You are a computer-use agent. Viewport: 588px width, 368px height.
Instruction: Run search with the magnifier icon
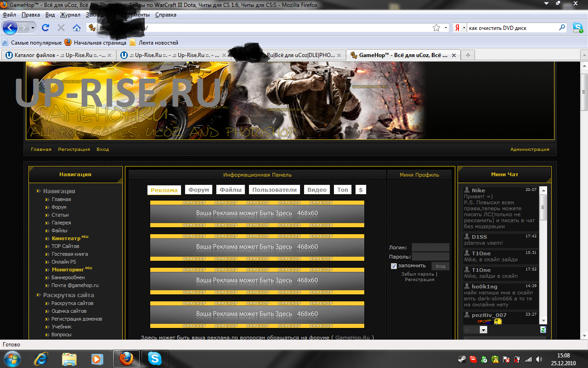(x=562, y=28)
